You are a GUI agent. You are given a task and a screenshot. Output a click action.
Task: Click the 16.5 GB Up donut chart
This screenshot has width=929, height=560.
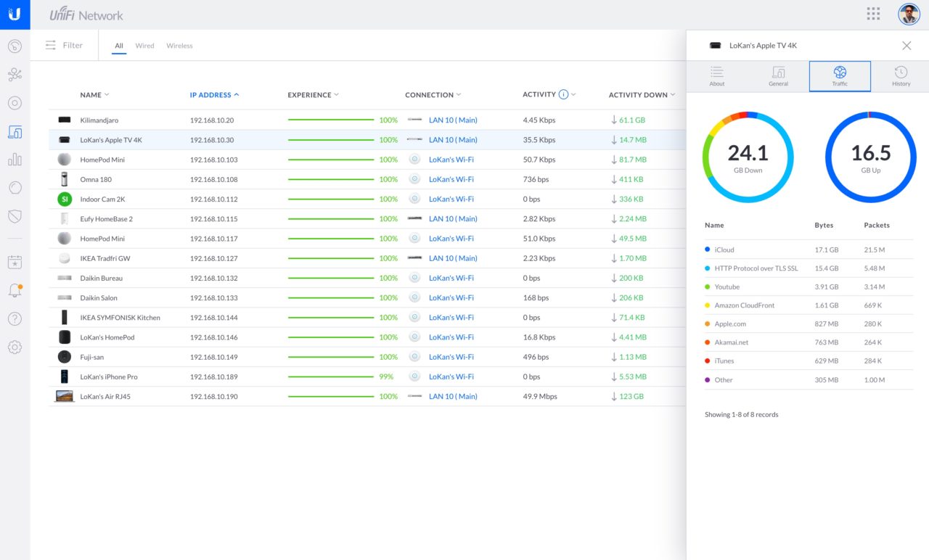coord(870,157)
